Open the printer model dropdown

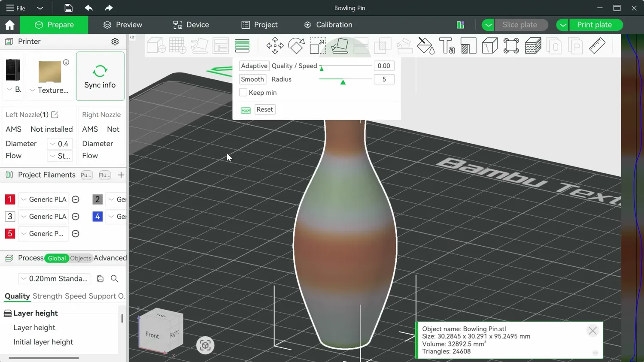(x=9, y=89)
